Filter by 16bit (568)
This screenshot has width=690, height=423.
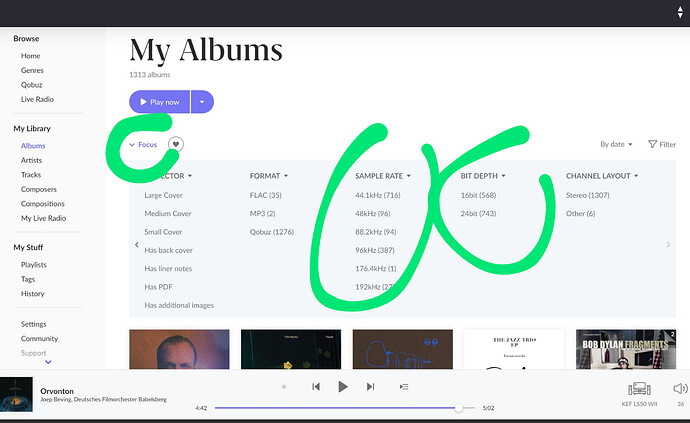[478, 195]
